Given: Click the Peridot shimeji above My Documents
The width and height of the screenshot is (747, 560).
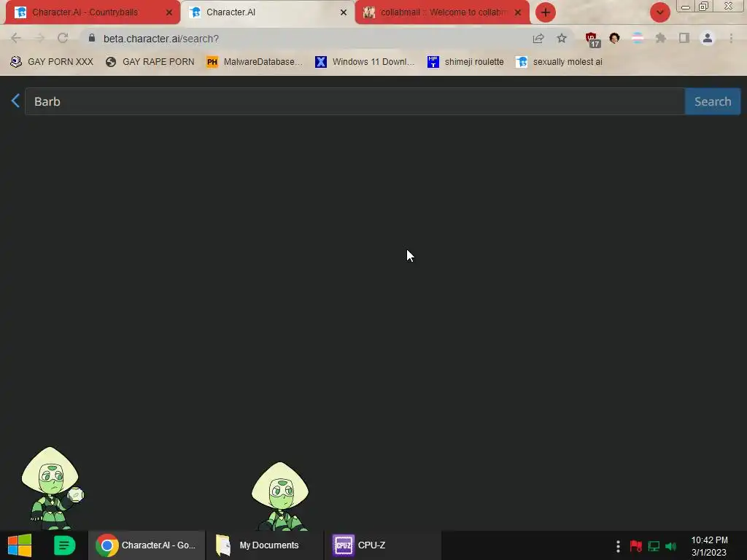Looking at the screenshot, I should tap(280, 496).
